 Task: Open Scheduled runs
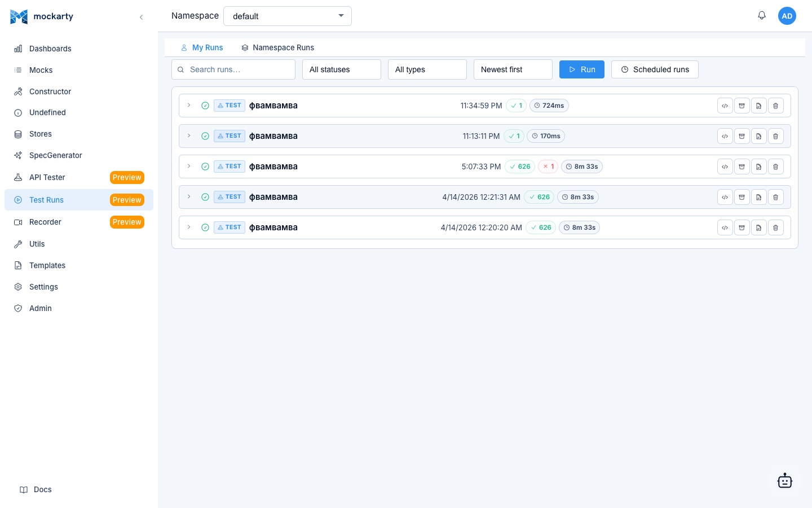pos(655,69)
